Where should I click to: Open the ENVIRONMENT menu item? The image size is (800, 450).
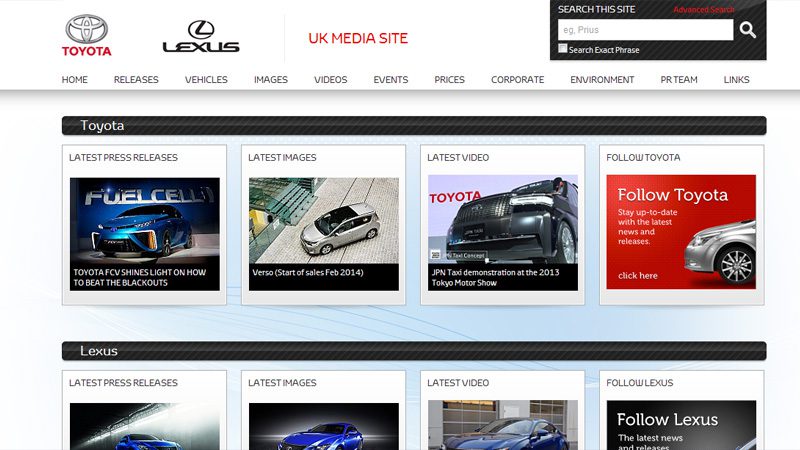click(x=602, y=80)
